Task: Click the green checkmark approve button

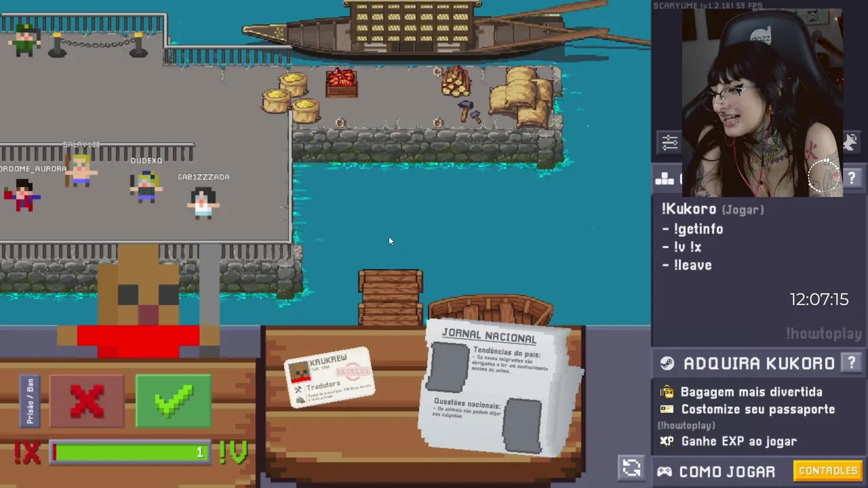Action: (x=174, y=403)
